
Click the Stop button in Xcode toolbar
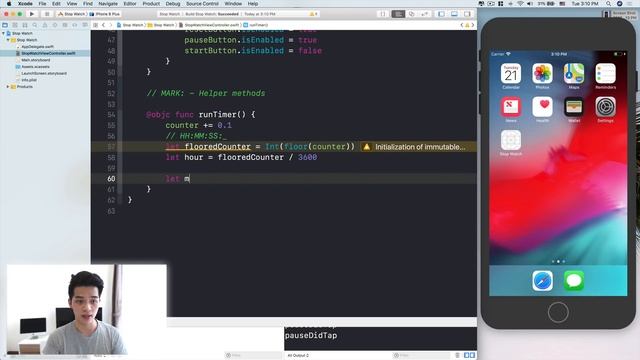pyautogui.click(x=47, y=14)
